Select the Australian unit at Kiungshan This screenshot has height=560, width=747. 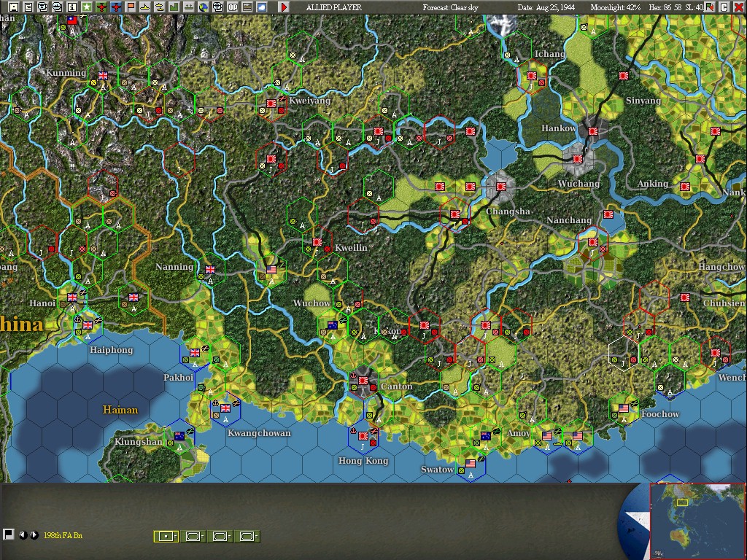click(179, 436)
